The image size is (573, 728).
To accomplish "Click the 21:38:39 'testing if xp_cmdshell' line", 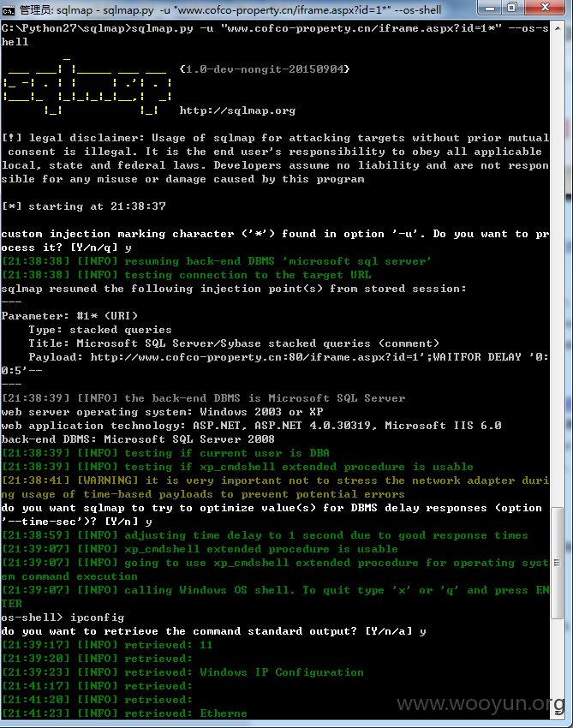I will pos(237,467).
